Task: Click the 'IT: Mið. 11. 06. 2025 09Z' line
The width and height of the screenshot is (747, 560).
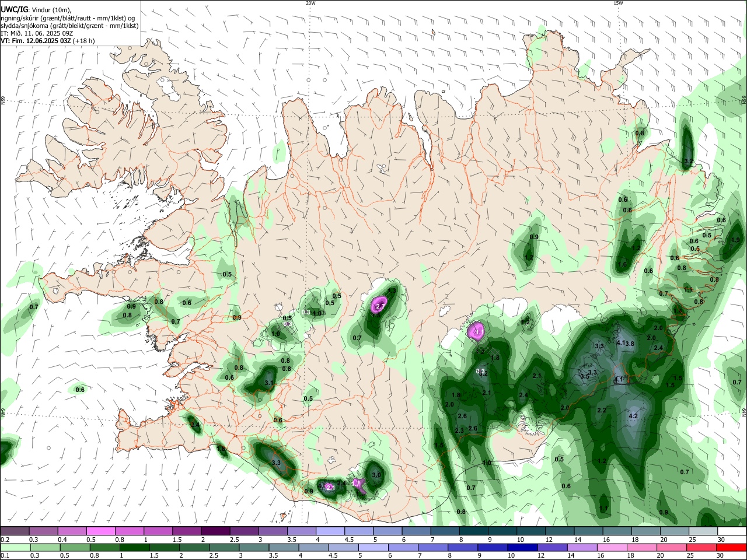Action: (37, 33)
